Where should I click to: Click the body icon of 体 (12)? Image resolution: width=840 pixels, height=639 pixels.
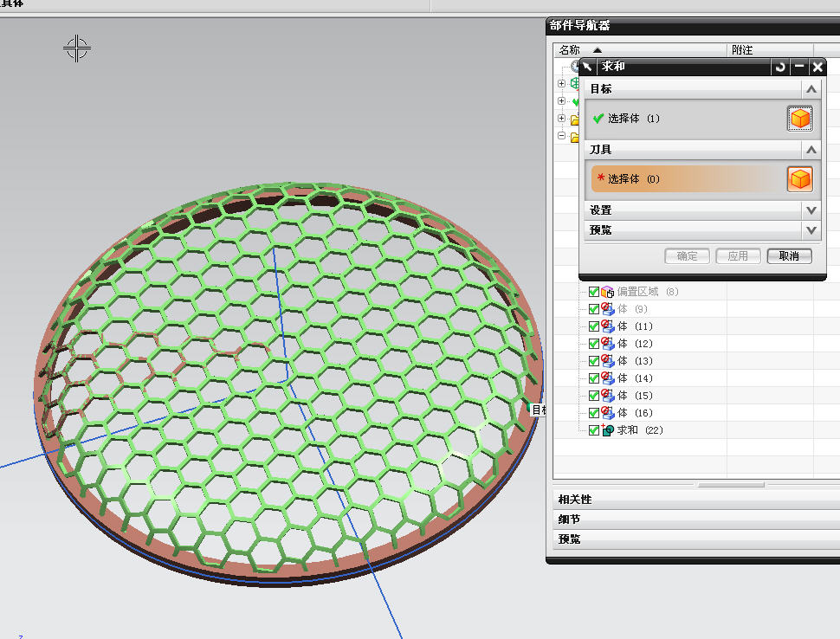pyautogui.click(x=607, y=344)
